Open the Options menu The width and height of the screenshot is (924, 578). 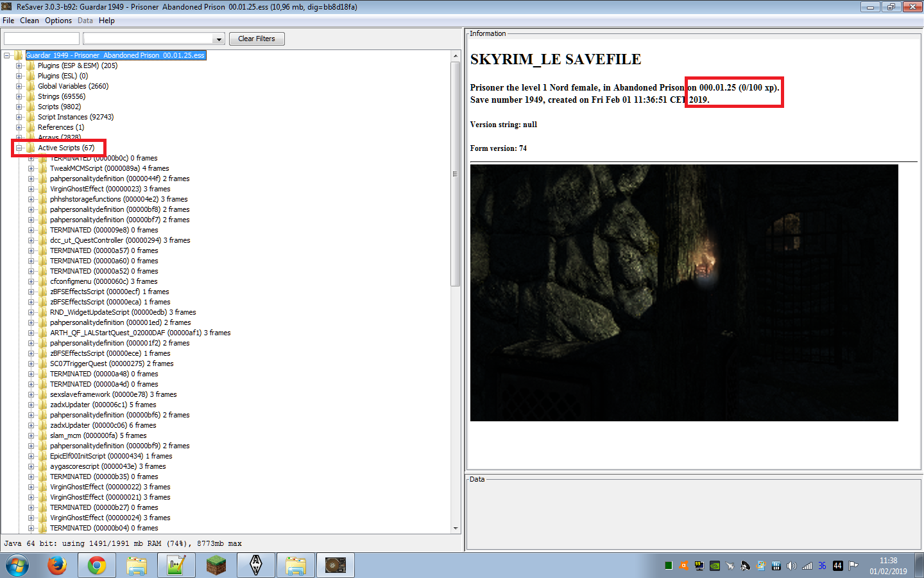[x=58, y=20]
